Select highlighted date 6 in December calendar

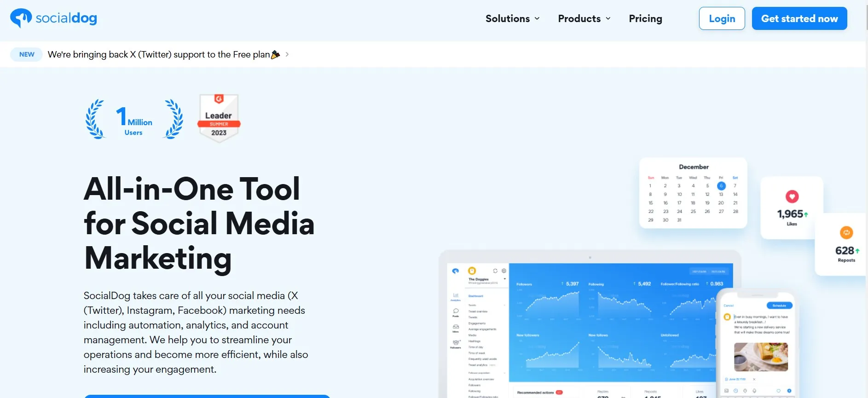[x=721, y=186]
